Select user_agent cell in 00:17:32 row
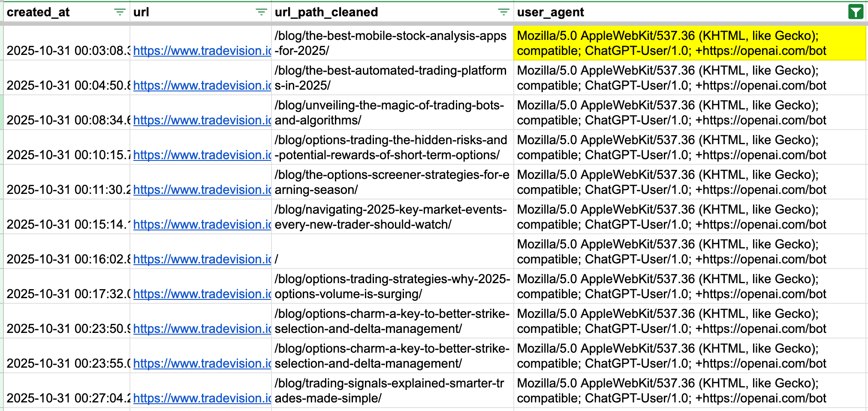 (x=690, y=286)
